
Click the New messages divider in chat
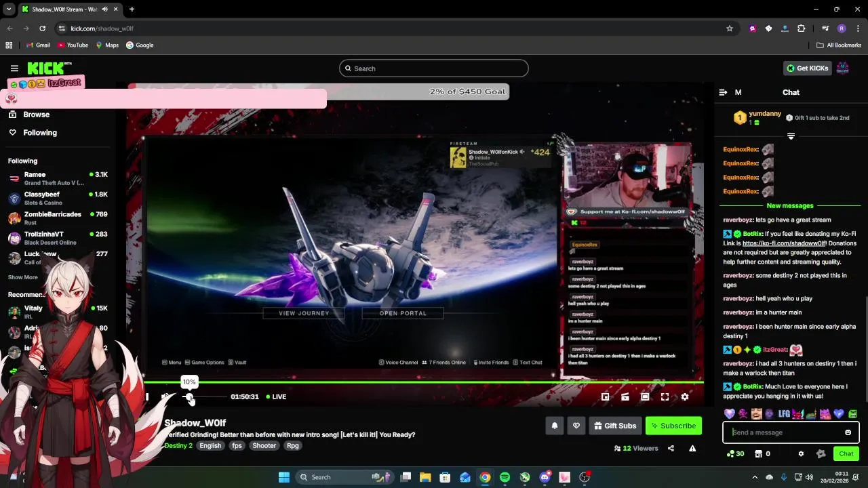[790, 206]
